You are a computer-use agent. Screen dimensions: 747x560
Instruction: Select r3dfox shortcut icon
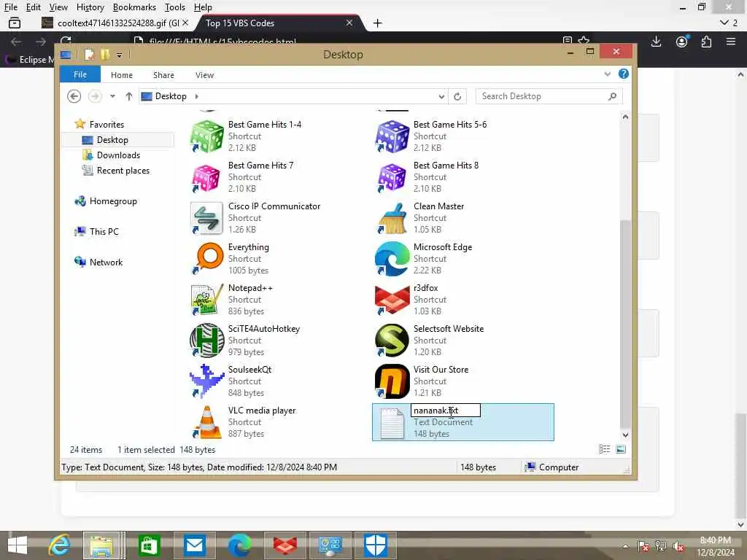click(x=392, y=300)
